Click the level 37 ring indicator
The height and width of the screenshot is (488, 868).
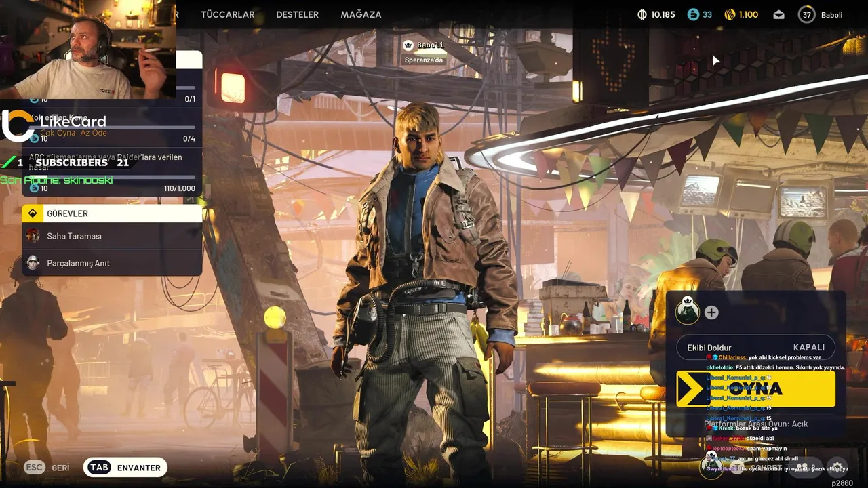click(806, 14)
